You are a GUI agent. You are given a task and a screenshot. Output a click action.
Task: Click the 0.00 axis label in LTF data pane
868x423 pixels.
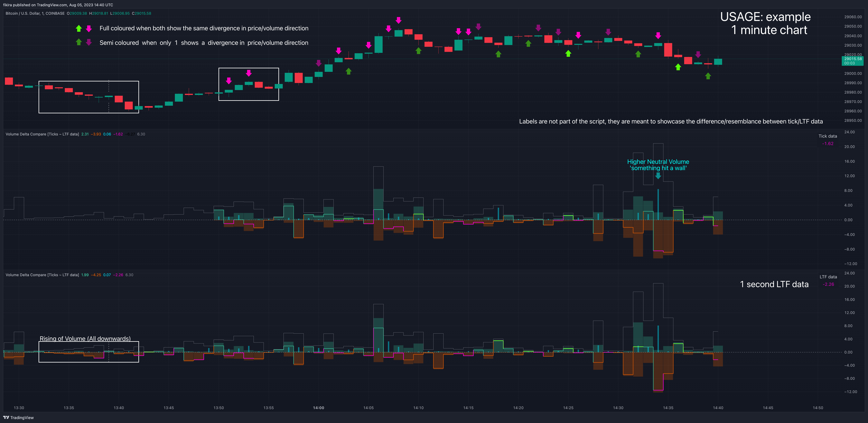848,352
